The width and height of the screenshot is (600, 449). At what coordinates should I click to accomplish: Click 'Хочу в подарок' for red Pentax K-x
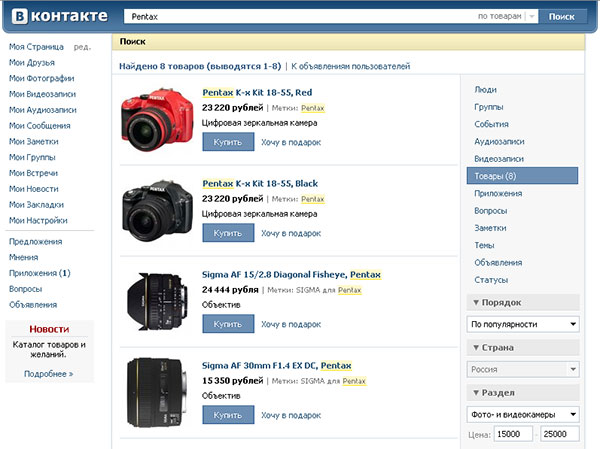coord(291,142)
